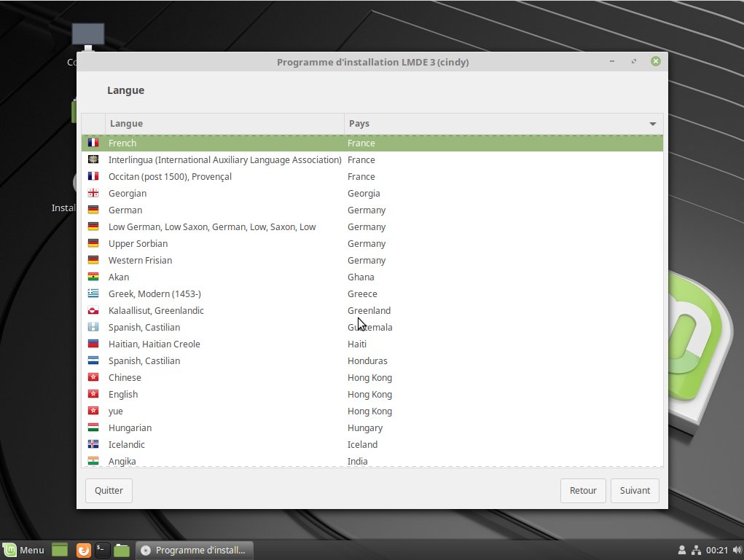The width and height of the screenshot is (744, 560).
Task: Click the user account tray icon
Action: 682,551
